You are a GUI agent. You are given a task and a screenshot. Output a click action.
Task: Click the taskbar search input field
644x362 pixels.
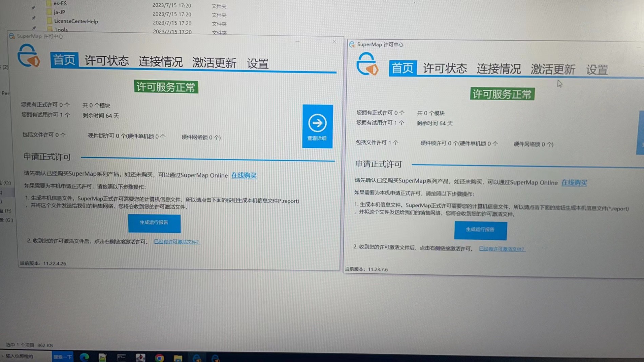(x=26, y=356)
